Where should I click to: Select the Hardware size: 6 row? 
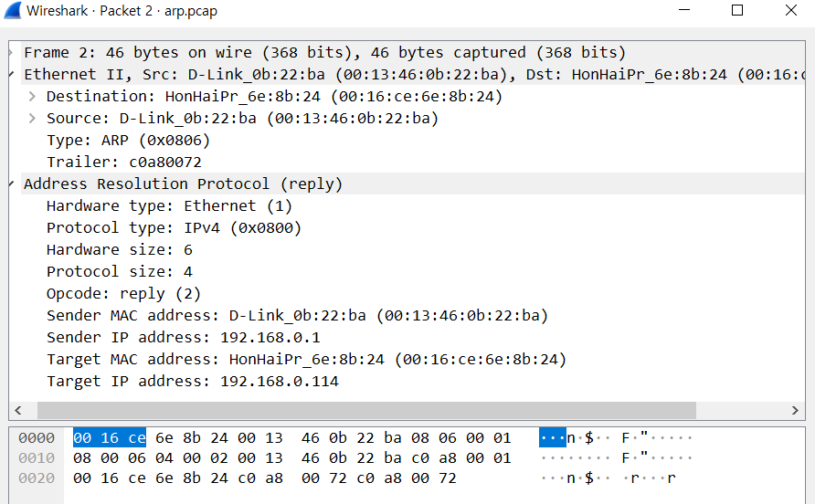click(x=120, y=249)
